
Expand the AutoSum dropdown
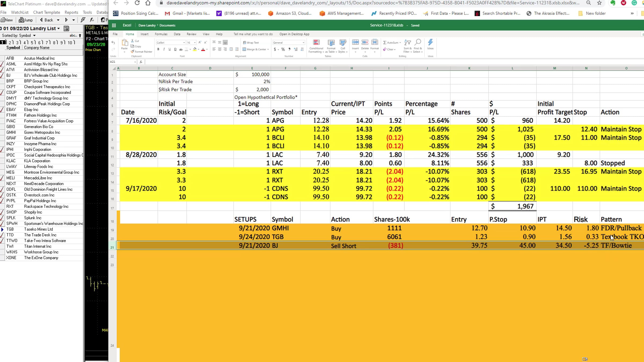click(x=400, y=43)
